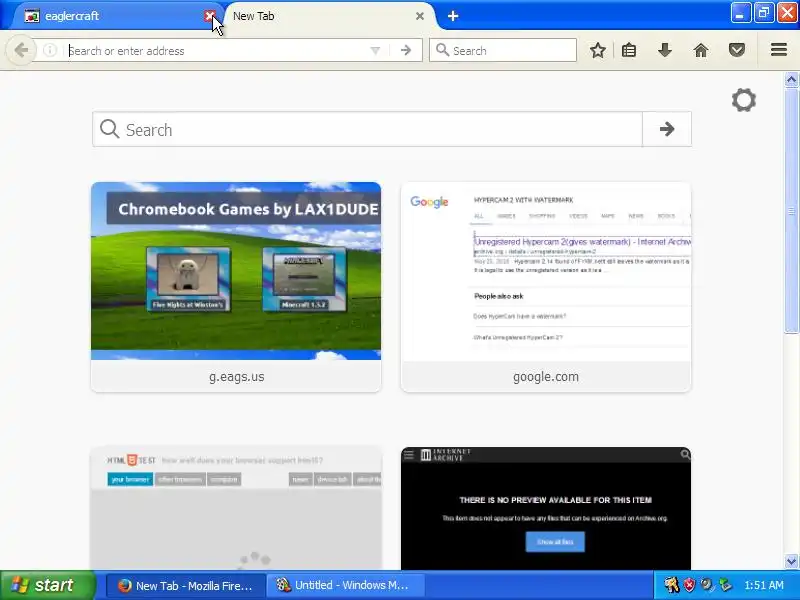Focus the Search or enter address field
The width and height of the screenshot is (800, 600).
217,51
